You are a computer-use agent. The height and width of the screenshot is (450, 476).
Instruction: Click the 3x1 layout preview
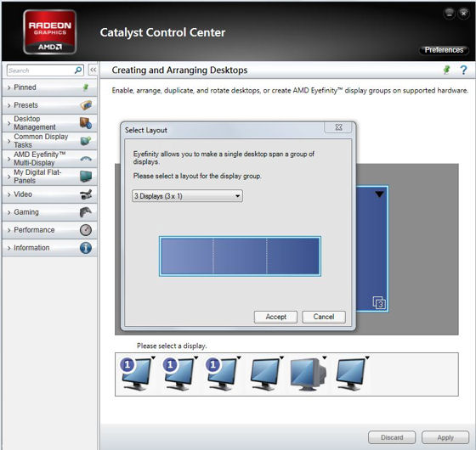(240, 256)
